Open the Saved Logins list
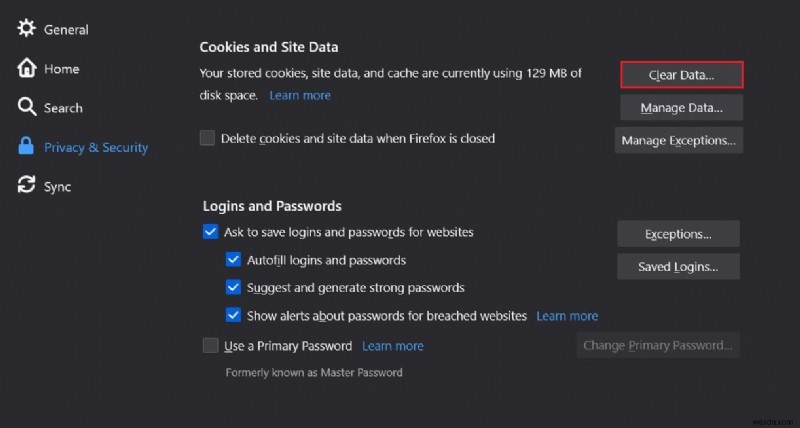The width and height of the screenshot is (800, 428). tap(678, 267)
